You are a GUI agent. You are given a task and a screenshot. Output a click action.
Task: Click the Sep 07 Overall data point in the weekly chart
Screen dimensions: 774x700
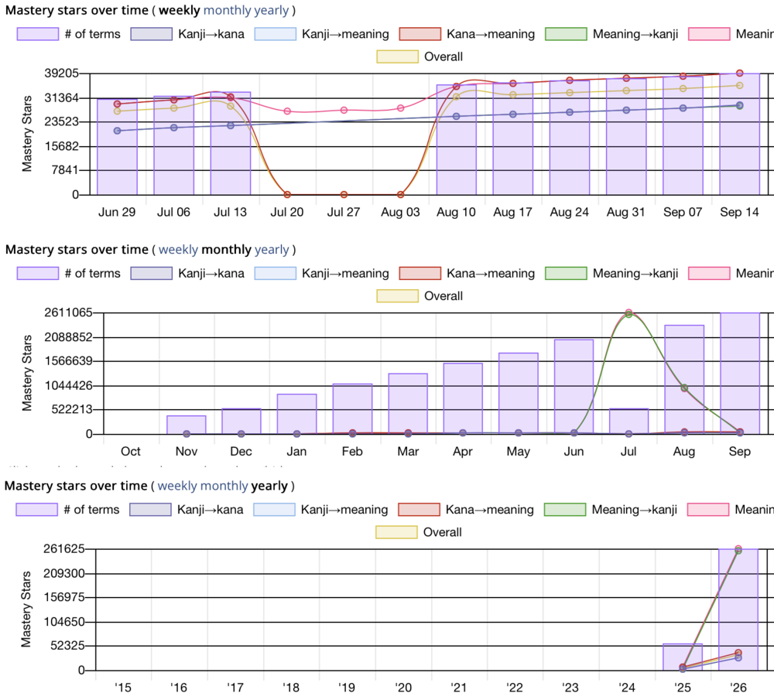pyautogui.click(x=683, y=89)
